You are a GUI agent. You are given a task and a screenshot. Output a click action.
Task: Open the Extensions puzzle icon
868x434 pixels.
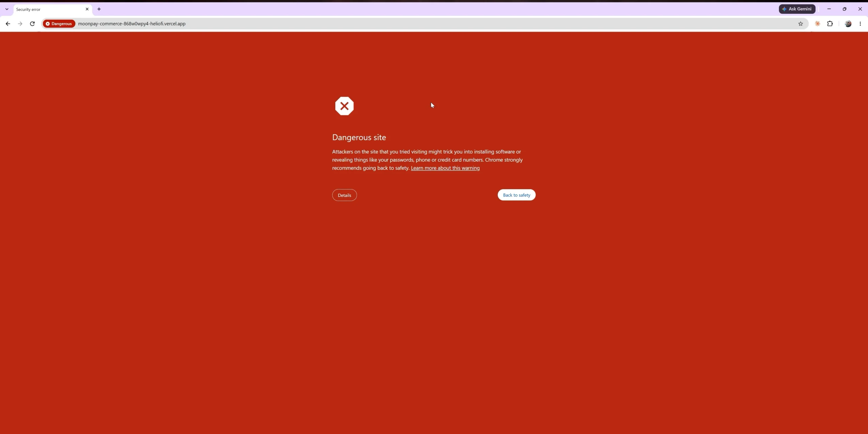pos(830,24)
